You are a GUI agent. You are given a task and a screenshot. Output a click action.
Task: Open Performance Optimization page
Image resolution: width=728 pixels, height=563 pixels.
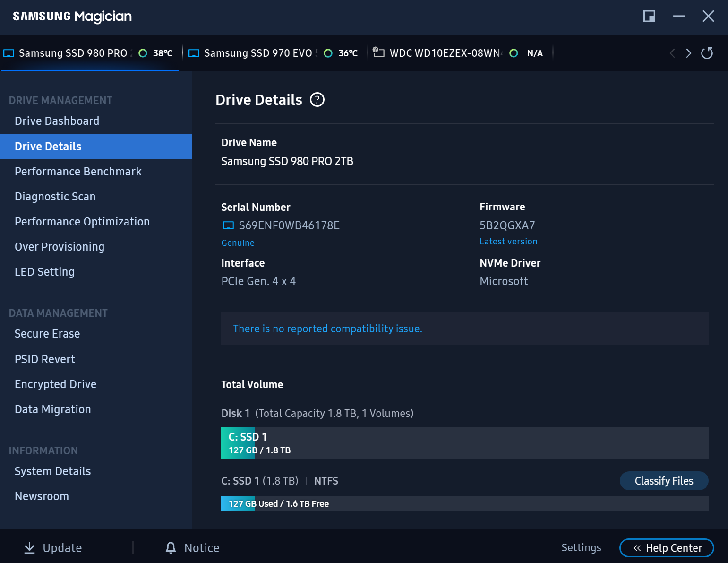96,221
